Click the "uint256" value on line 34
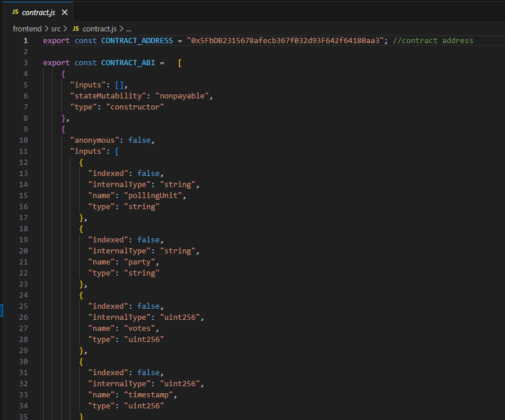Image resolution: width=505 pixels, height=420 pixels. pyautogui.click(x=144, y=406)
